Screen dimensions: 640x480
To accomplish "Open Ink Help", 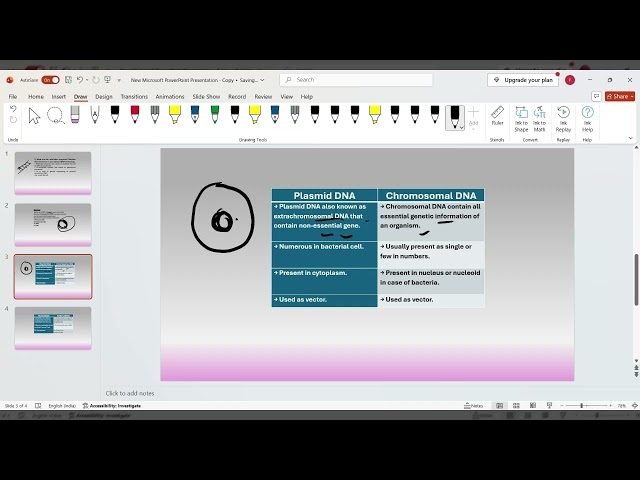I will [x=587, y=119].
